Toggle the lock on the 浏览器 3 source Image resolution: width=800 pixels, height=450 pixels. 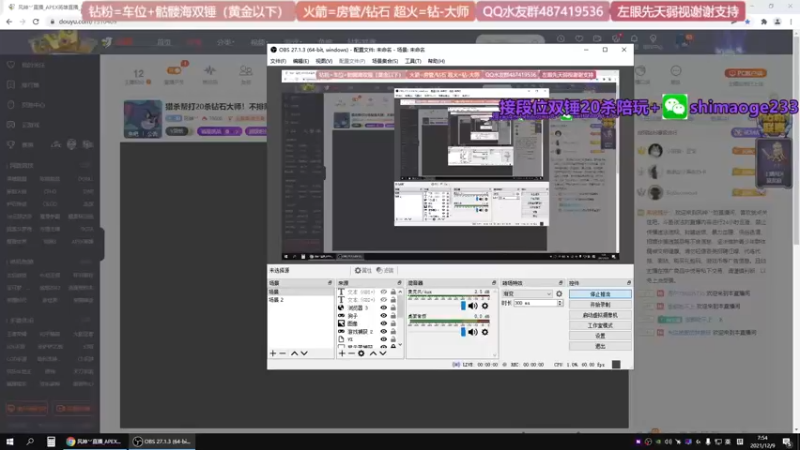[x=393, y=308]
